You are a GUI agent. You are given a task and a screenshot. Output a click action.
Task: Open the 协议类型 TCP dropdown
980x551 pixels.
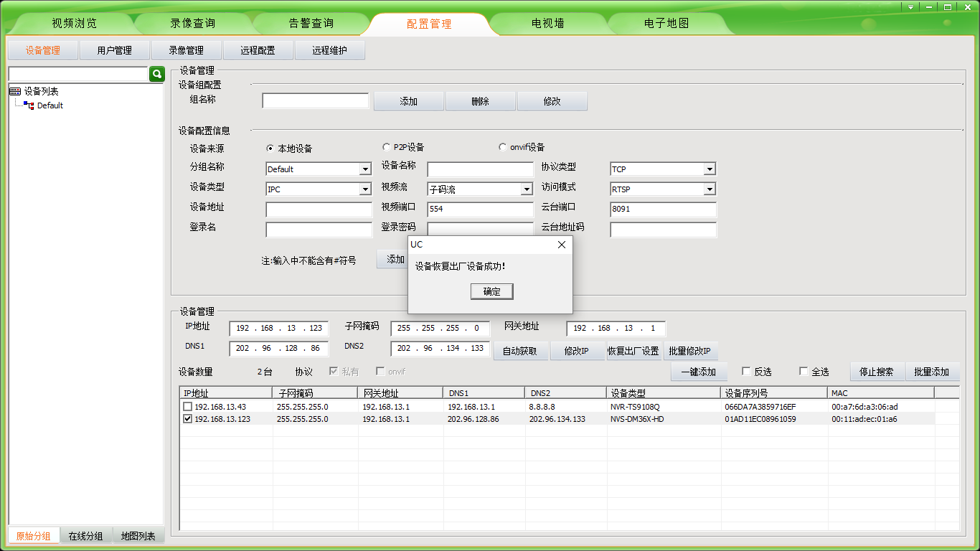tap(709, 169)
